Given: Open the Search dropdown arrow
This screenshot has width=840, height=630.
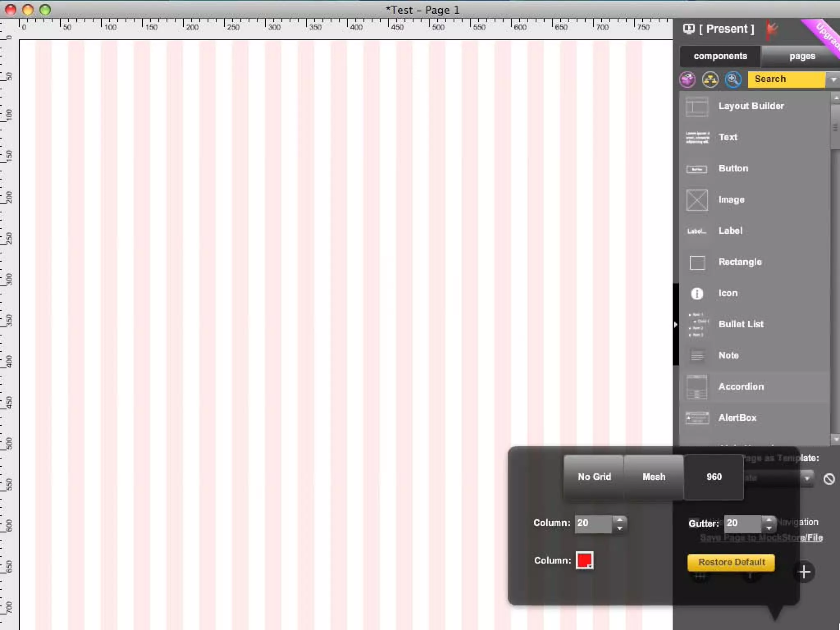Looking at the screenshot, I should [x=833, y=80].
